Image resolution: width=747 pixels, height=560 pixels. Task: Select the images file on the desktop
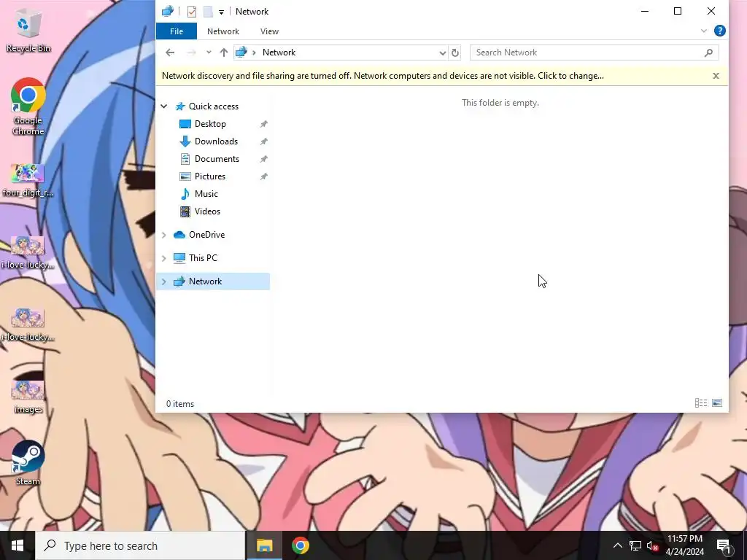coord(28,397)
